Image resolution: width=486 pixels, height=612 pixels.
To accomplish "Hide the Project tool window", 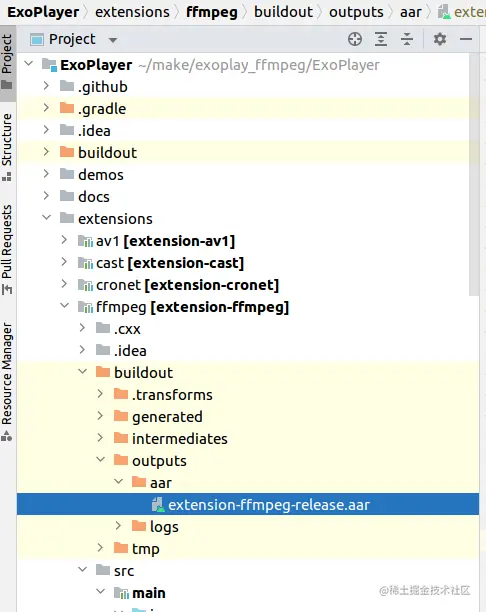I will point(466,39).
